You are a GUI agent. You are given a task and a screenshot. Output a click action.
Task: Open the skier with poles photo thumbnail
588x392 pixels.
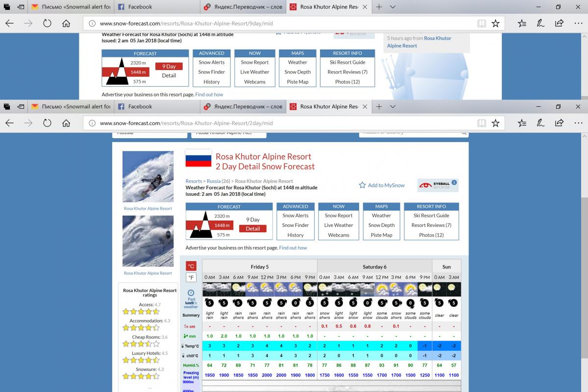pos(148,241)
